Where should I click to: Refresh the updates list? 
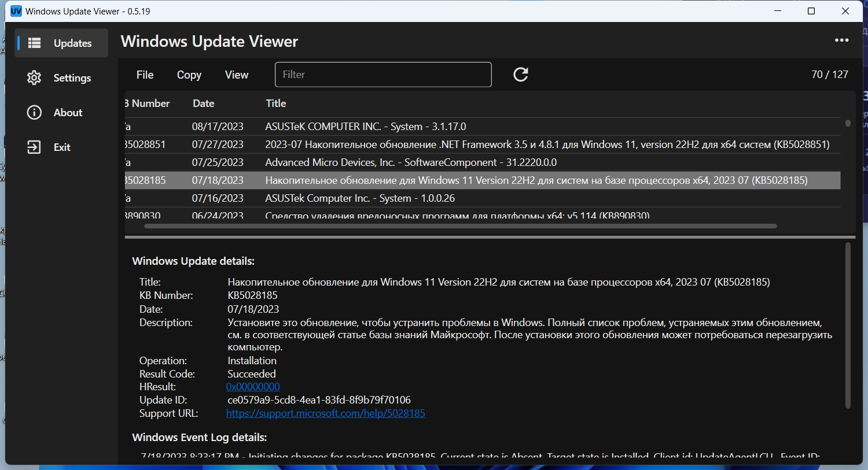point(521,74)
